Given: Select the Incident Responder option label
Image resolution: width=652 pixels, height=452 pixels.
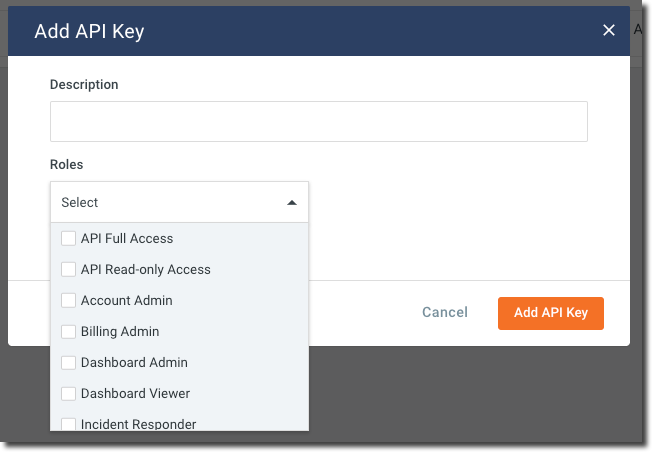Looking at the screenshot, I should click(138, 424).
